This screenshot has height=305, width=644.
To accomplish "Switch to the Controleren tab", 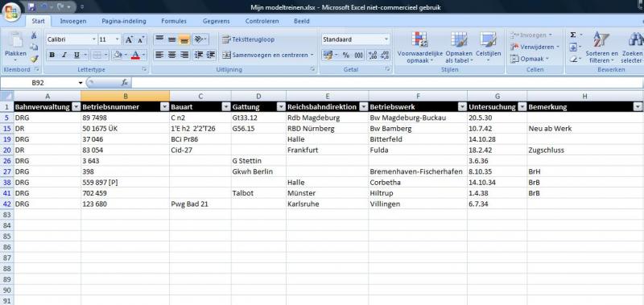I will (x=262, y=21).
